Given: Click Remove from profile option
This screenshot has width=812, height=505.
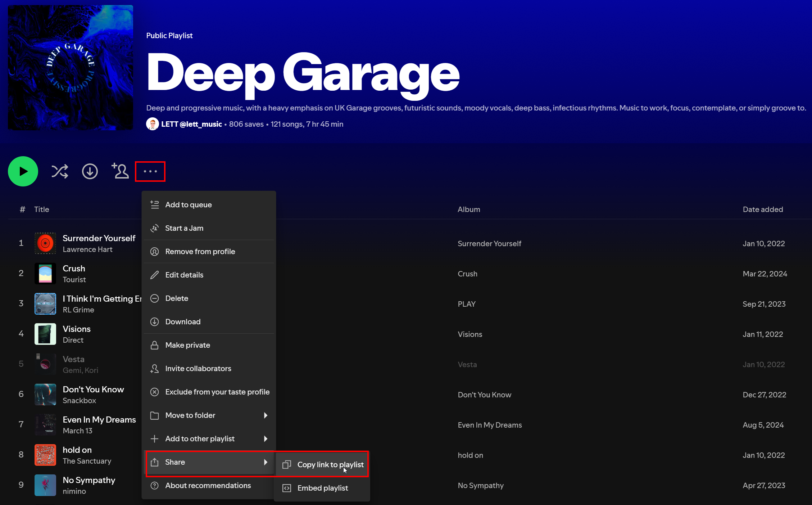Looking at the screenshot, I should click(200, 252).
